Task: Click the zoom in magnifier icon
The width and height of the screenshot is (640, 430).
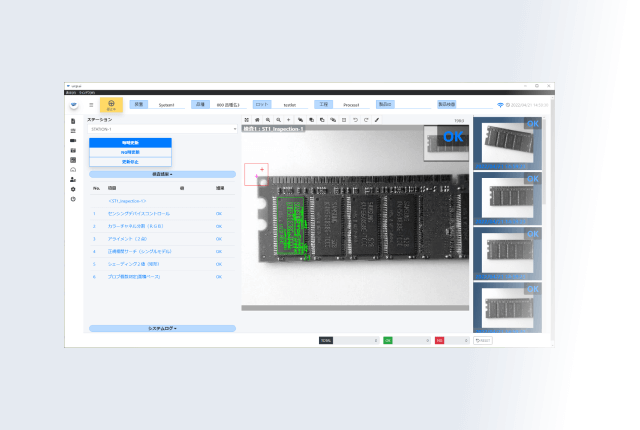Action: [267, 120]
